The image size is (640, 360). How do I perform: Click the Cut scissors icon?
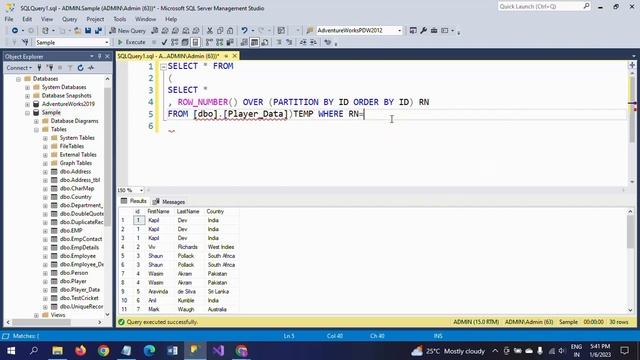[x=209, y=31]
